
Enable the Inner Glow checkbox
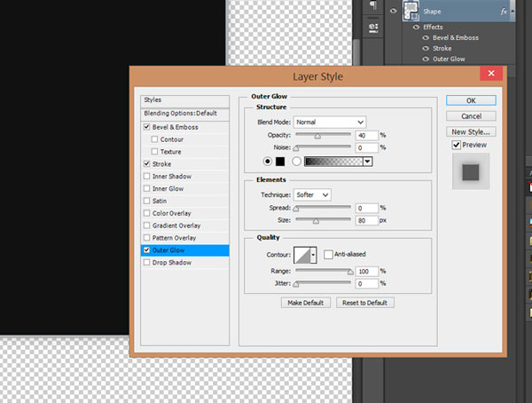click(x=146, y=188)
